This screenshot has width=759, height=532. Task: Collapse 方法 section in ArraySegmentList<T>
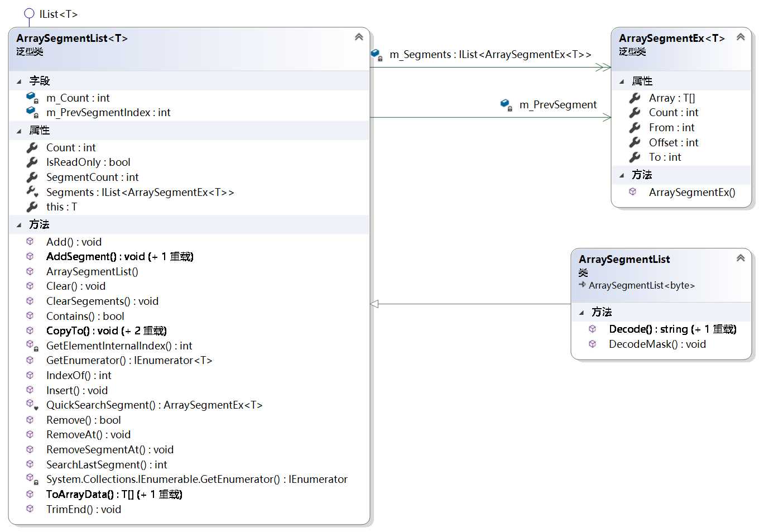point(19,225)
